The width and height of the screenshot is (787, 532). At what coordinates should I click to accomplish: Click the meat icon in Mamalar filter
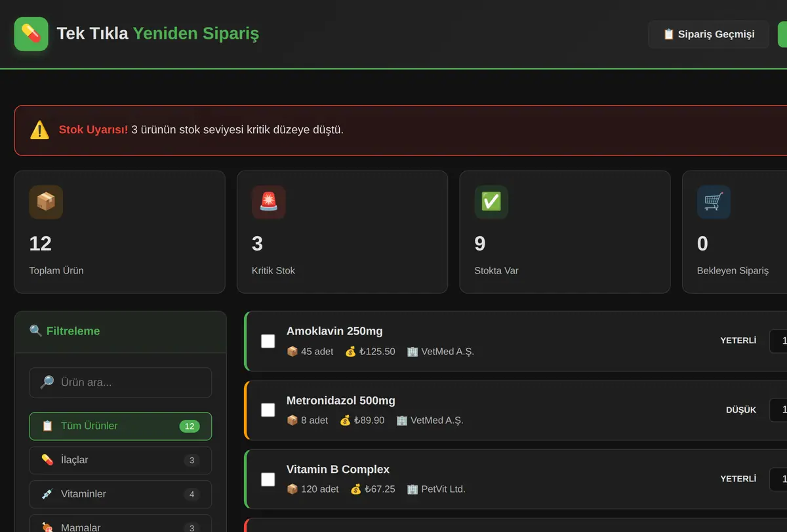point(47,527)
